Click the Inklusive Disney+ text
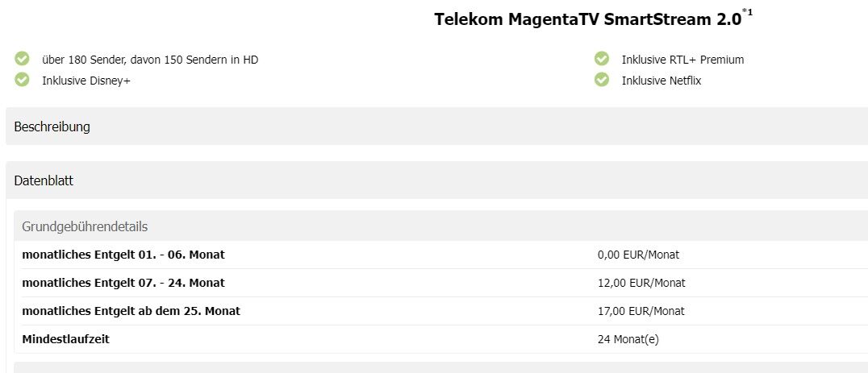This screenshot has width=868, height=373. click(x=86, y=81)
